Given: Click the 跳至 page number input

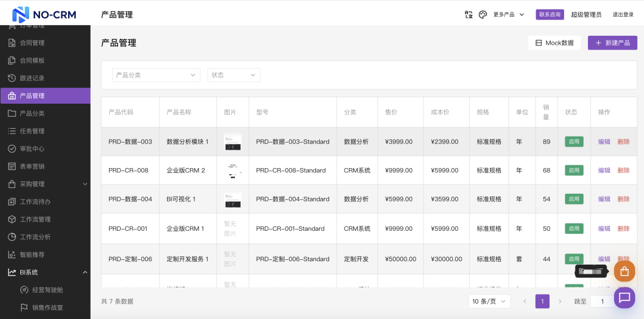Looking at the screenshot, I should click(x=602, y=301).
